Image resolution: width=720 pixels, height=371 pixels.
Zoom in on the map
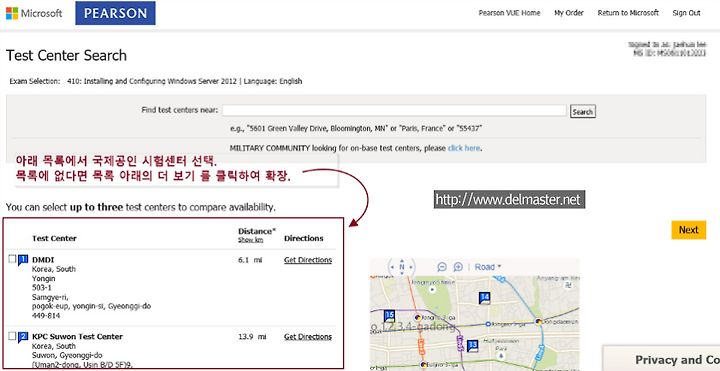(458, 267)
